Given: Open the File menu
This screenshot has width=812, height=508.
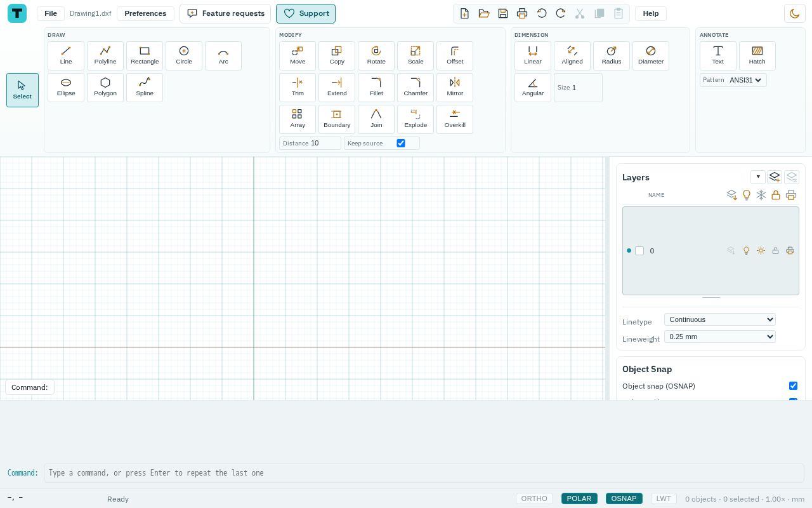Looking at the screenshot, I should click(x=51, y=13).
